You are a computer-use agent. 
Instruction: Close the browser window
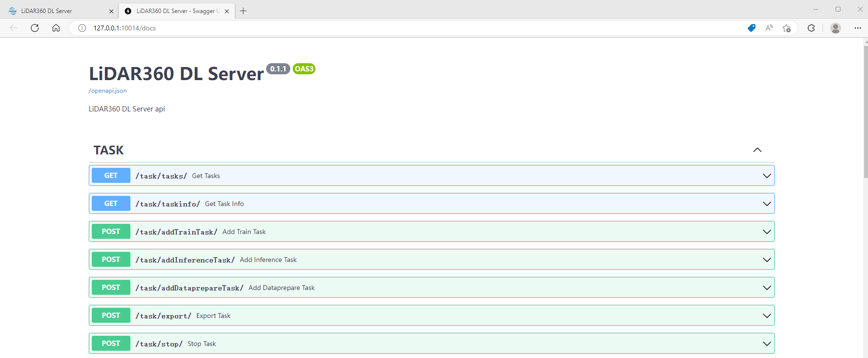(860, 10)
